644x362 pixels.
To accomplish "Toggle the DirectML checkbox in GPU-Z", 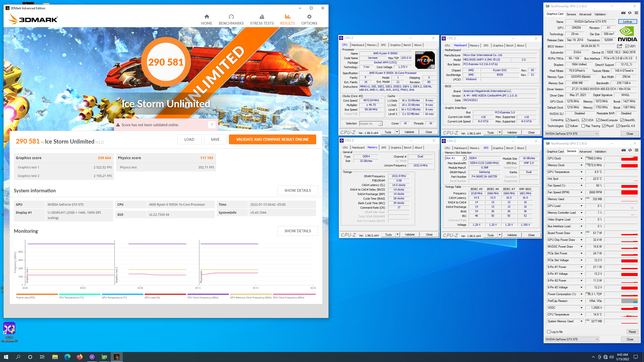I will [622, 120].
